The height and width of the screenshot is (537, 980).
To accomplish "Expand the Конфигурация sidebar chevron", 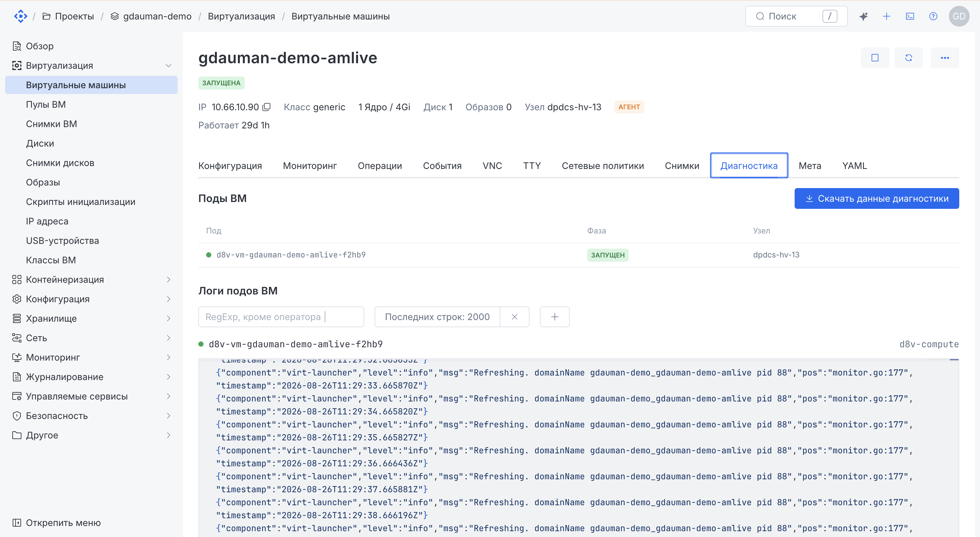I will (168, 299).
